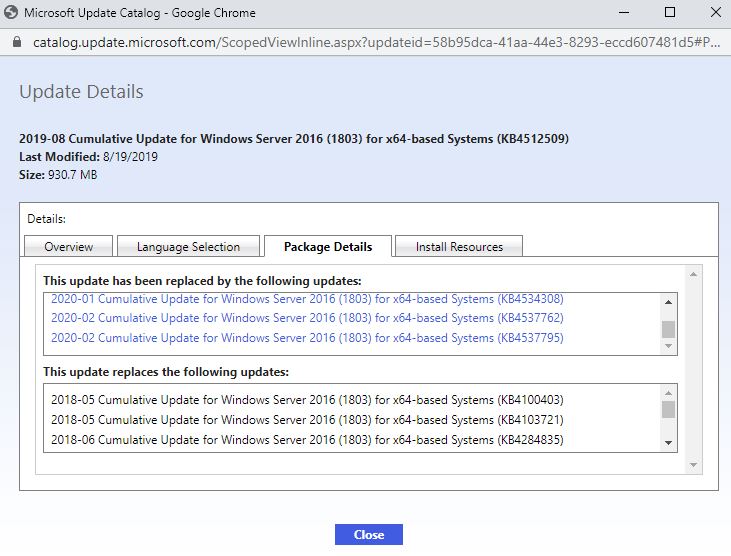Select the KB4284835 replaced update row
This screenshot has width=731, height=556.
[307, 440]
